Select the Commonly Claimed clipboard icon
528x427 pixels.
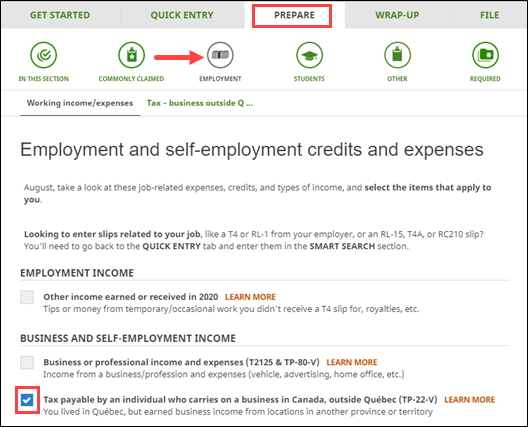tap(131, 55)
